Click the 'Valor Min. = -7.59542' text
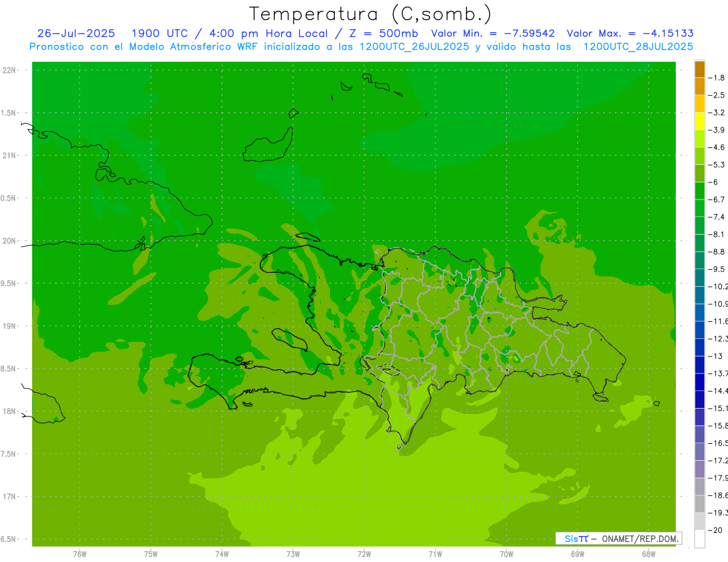 click(493, 33)
